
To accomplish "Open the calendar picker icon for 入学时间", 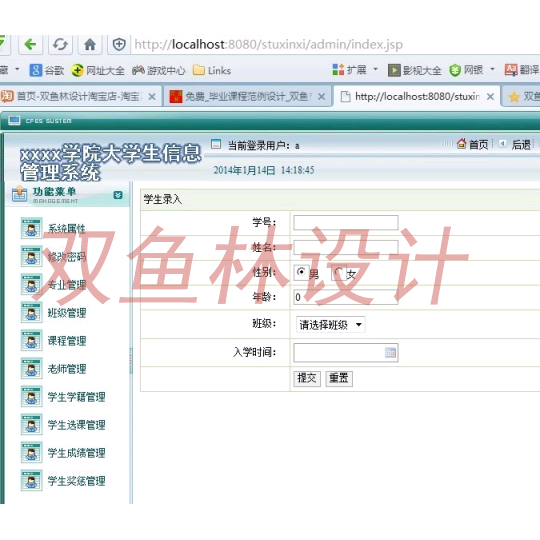I will tap(390, 353).
